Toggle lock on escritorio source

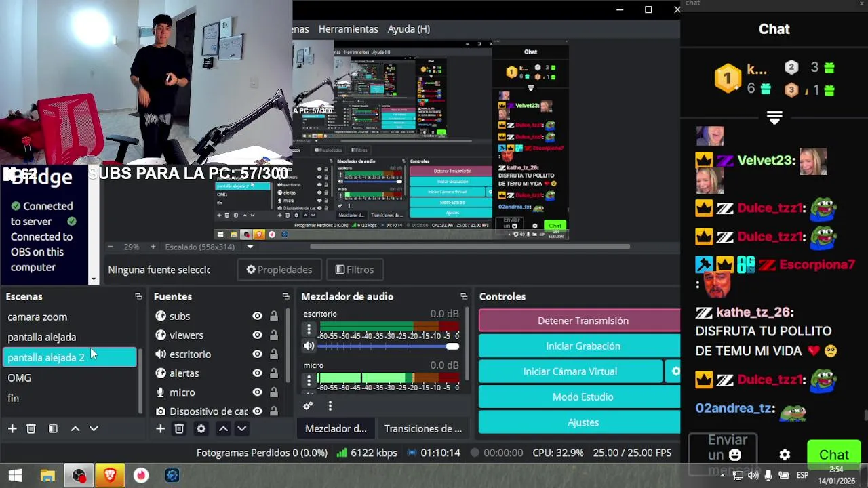[274, 354]
